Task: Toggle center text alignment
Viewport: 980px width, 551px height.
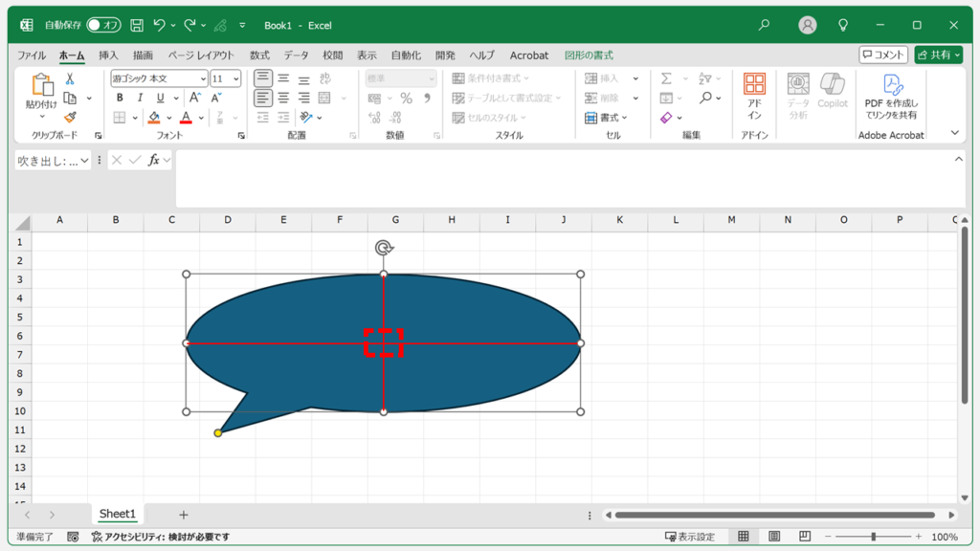Action: click(x=283, y=99)
